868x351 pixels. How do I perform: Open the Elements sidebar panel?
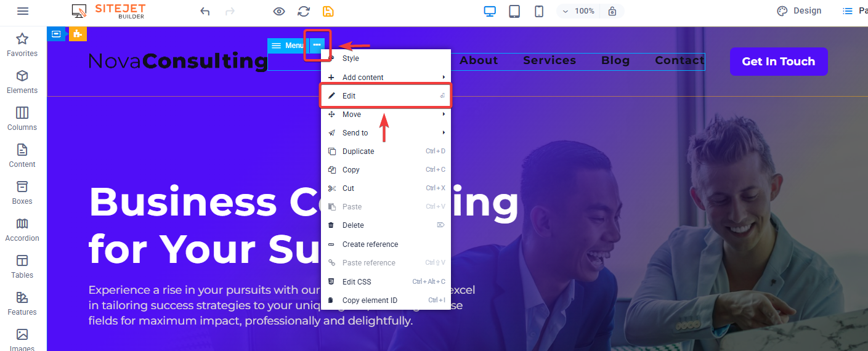[x=22, y=82]
